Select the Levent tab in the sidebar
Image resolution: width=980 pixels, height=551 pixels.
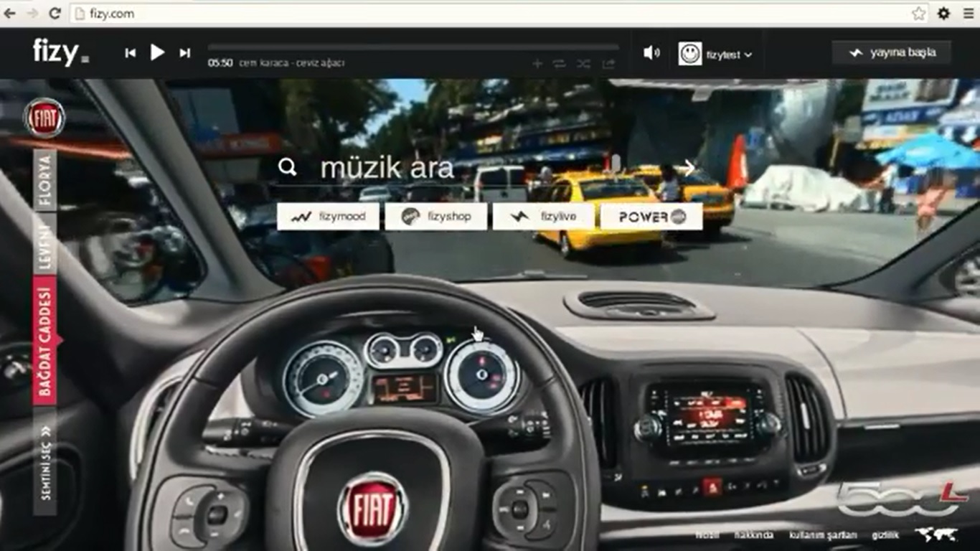click(44, 244)
